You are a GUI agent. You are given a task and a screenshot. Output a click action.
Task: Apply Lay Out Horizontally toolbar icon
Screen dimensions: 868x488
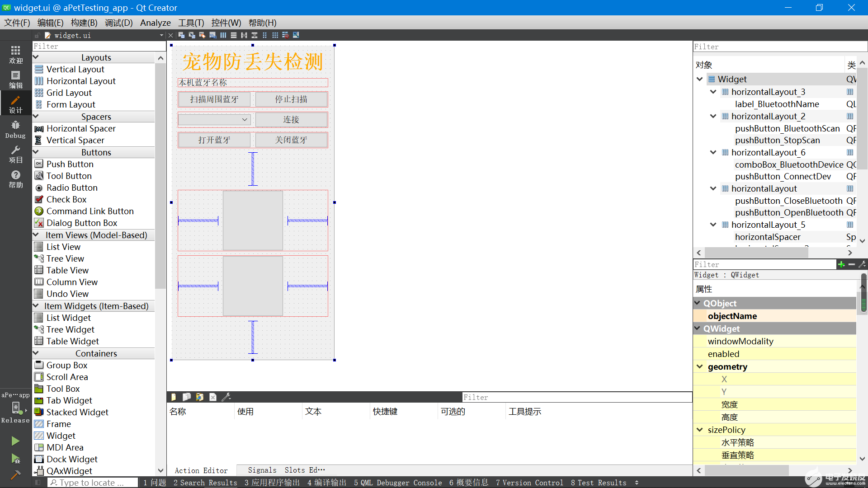(x=223, y=35)
